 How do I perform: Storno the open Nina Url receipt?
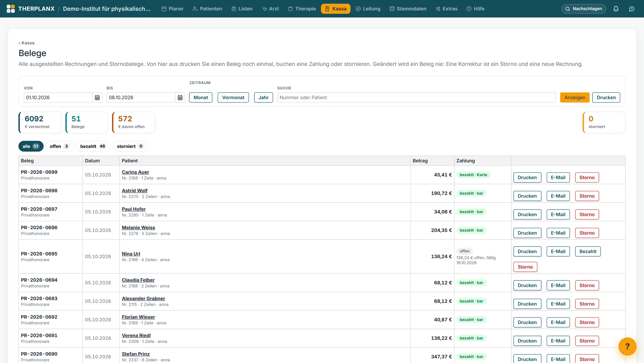(x=525, y=267)
